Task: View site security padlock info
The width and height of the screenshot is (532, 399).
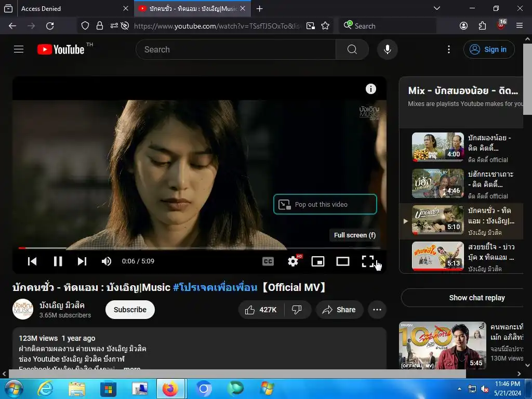Action: pyautogui.click(x=100, y=26)
